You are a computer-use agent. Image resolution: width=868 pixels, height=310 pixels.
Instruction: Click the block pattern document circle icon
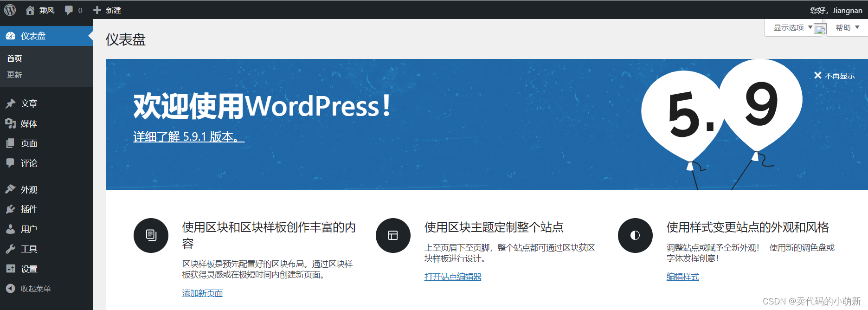[151, 235]
